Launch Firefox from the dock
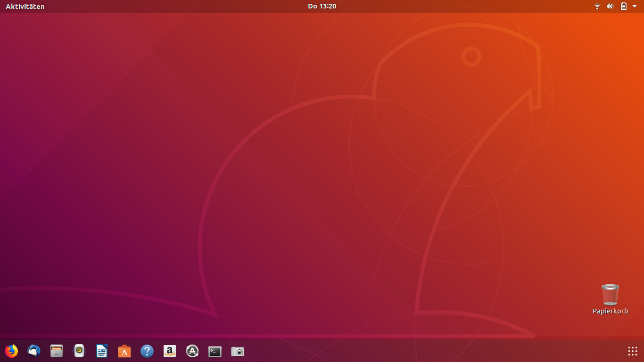Screen dimensions: 644x362 (11, 351)
